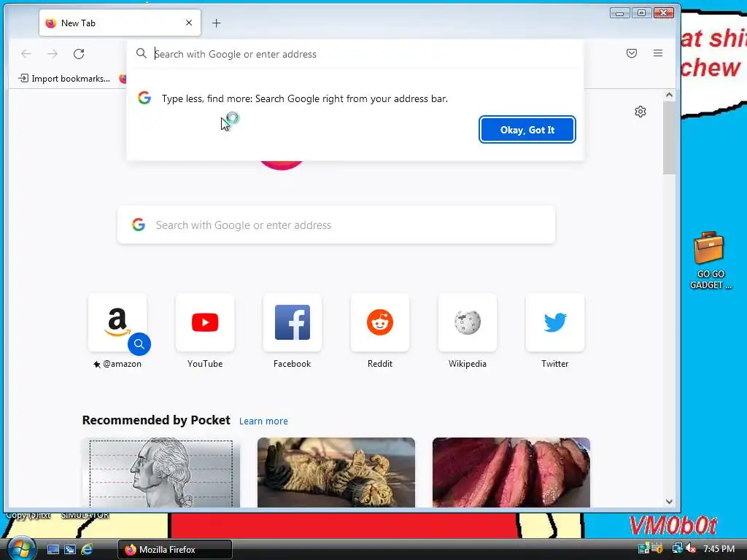Click Show Desktop in quick launch
Viewport: 747px width, 560px height.
(53, 550)
